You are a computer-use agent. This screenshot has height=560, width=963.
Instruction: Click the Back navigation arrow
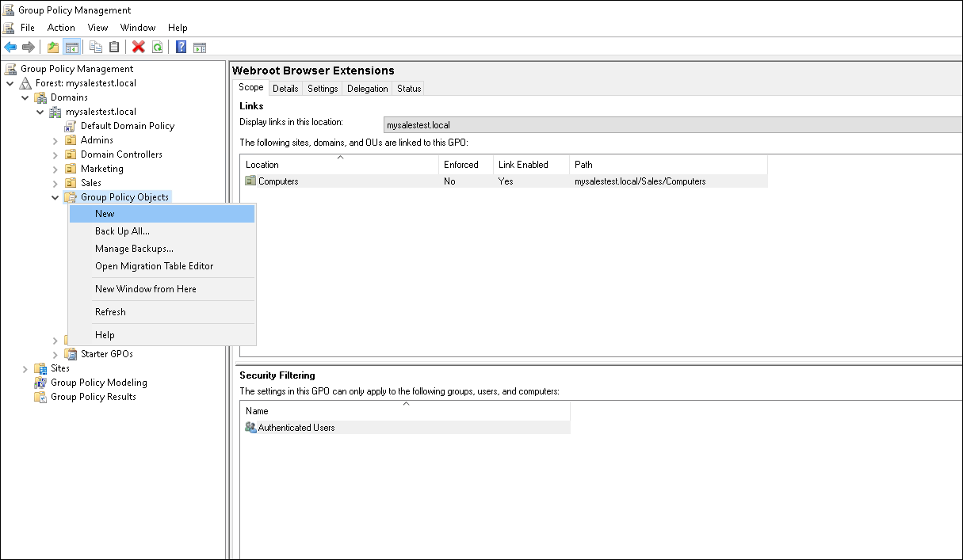click(x=10, y=47)
